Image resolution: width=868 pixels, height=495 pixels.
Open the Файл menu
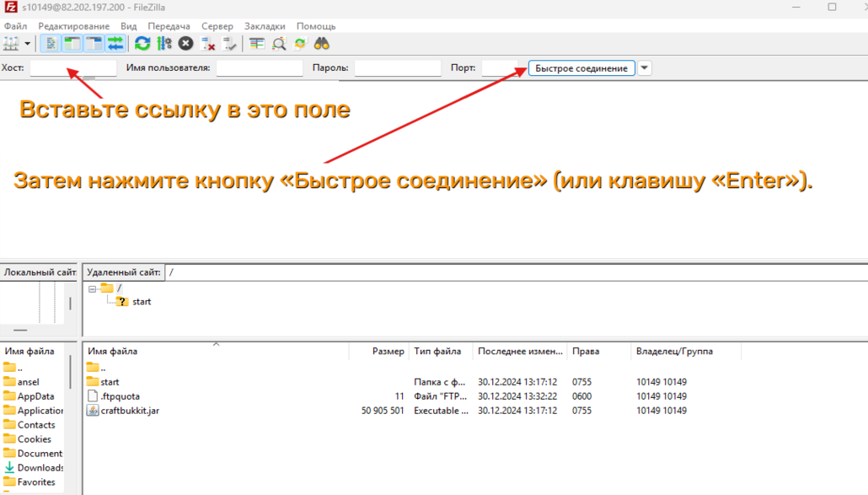[x=15, y=26]
